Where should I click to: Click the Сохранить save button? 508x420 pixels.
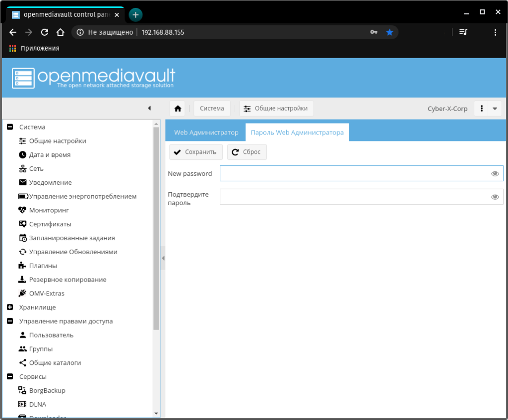tap(195, 152)
